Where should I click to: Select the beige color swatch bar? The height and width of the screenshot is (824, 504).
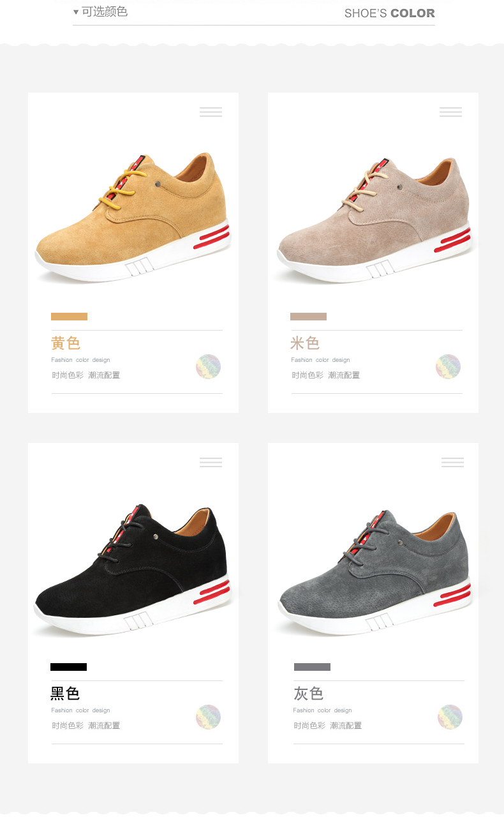[x=308, y=317]
